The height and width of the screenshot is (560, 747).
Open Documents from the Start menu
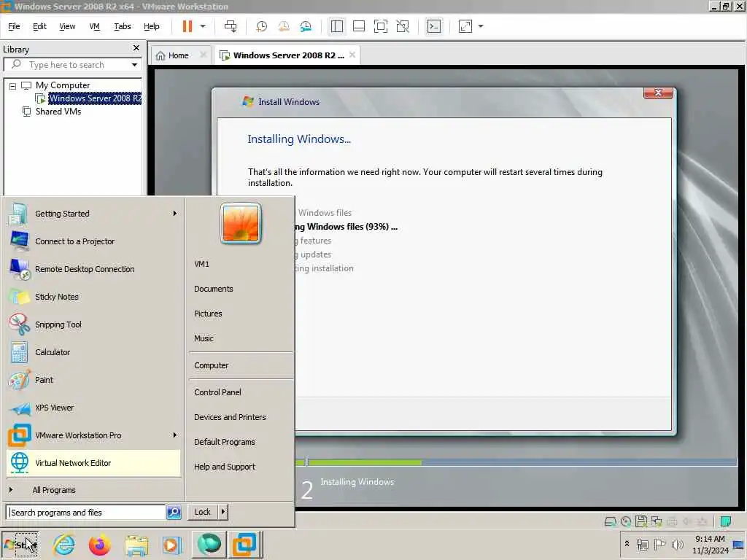[x=214, y=289]
